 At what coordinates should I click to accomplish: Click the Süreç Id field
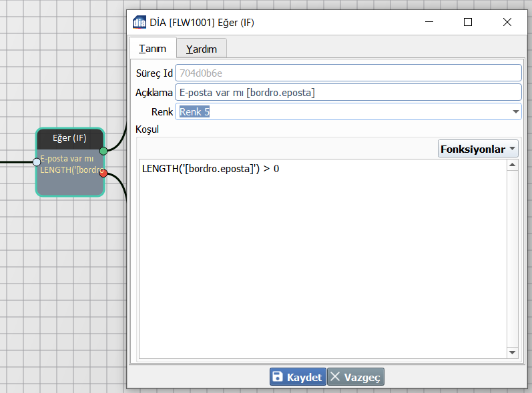click(x=347, y=73)
